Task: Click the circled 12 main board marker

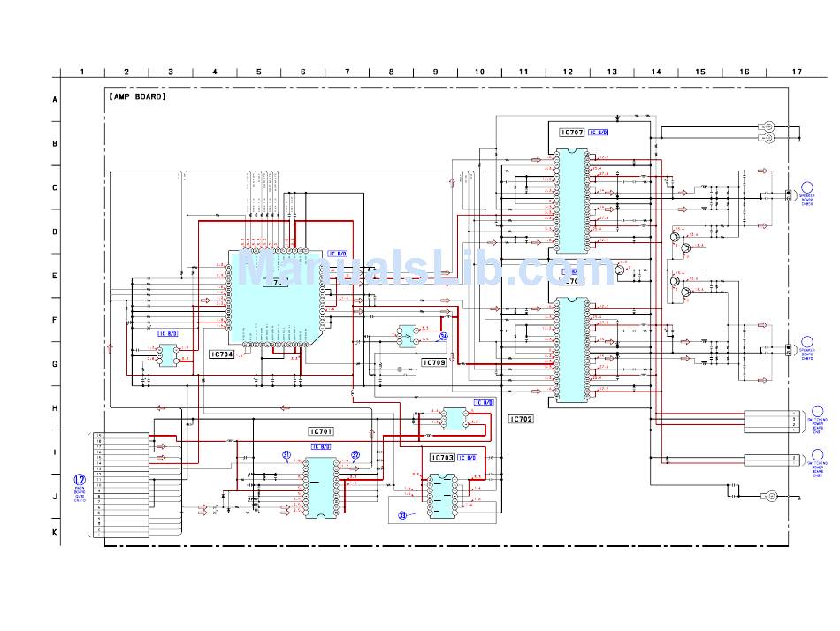Action: [80, 479]
